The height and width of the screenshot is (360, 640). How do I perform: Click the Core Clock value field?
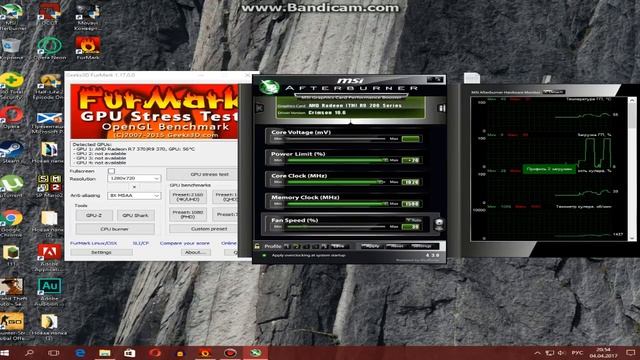pos(411,182)
